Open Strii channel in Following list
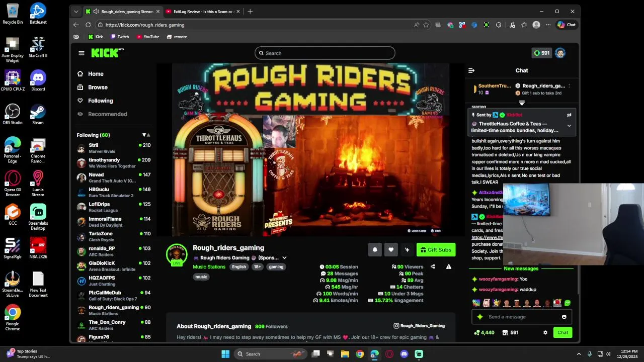This screenshot has width=644, height=362. (114, 148)
